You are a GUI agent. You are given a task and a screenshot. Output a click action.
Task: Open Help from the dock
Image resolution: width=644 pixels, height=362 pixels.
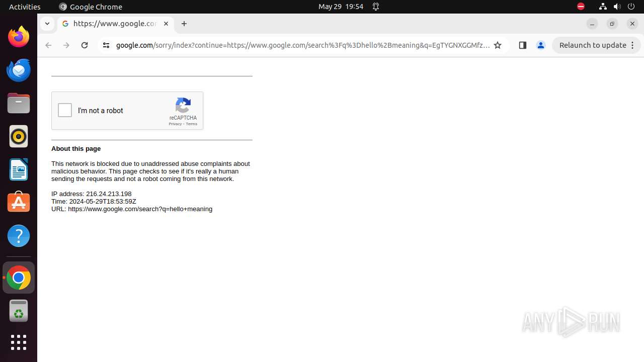point(19,236)
